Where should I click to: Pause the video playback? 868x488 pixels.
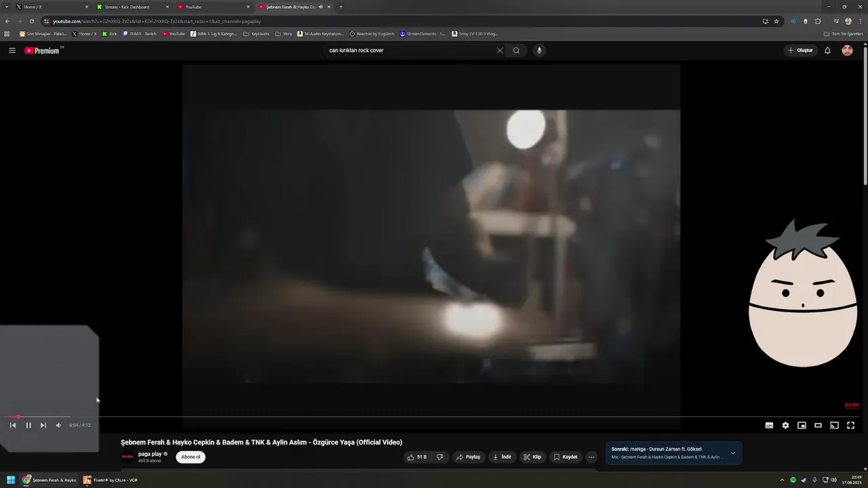pyautogui.click(x=28, y=425)
